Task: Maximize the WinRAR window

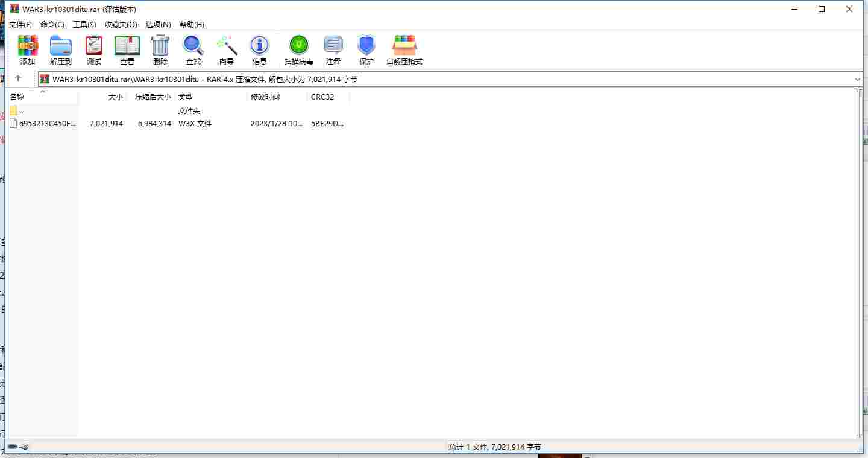Action: pyautogui.click(x=822, y=9)
